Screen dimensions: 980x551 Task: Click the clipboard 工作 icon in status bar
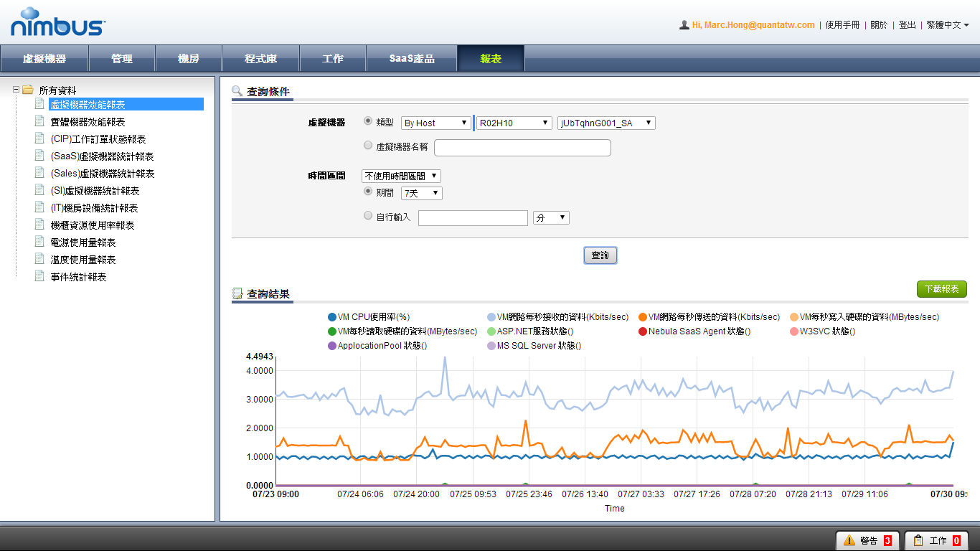click(x=918, y=540)
